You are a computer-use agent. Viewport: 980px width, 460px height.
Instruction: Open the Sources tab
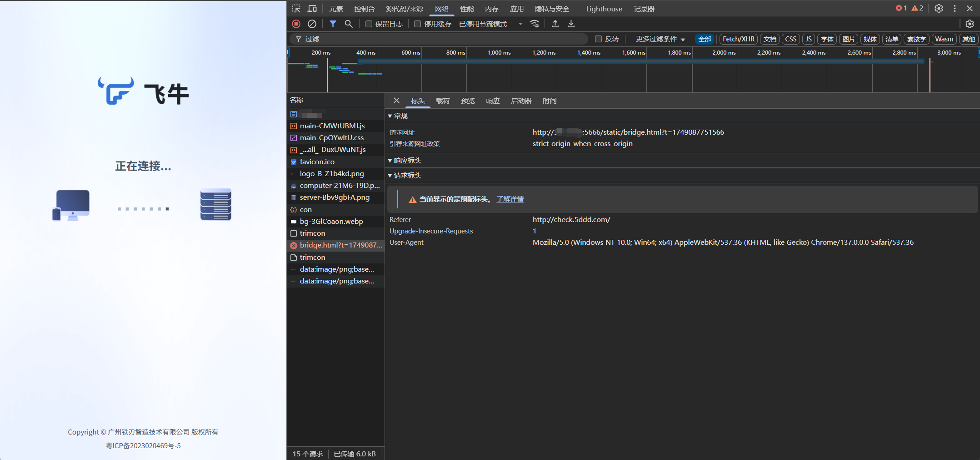coord(405,9)
